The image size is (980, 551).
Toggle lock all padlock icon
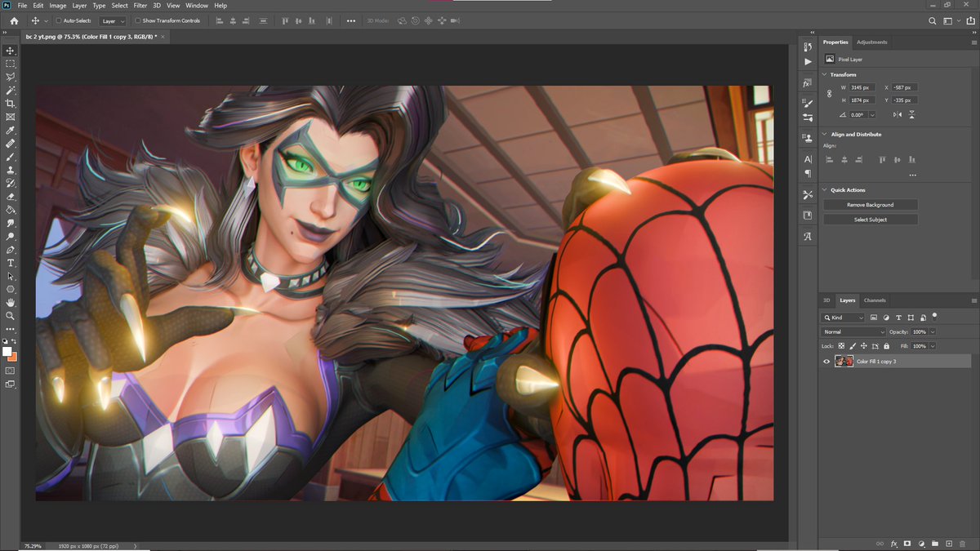(x=886, y=346)
